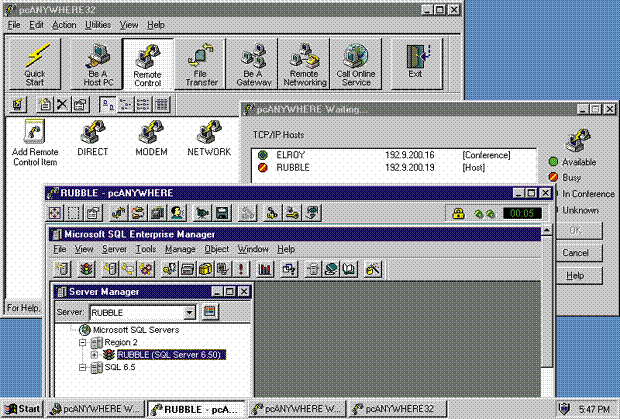Click the chat person icon in RUBBLE toolbar
620x419 pixels.
(x=177, y=213)
